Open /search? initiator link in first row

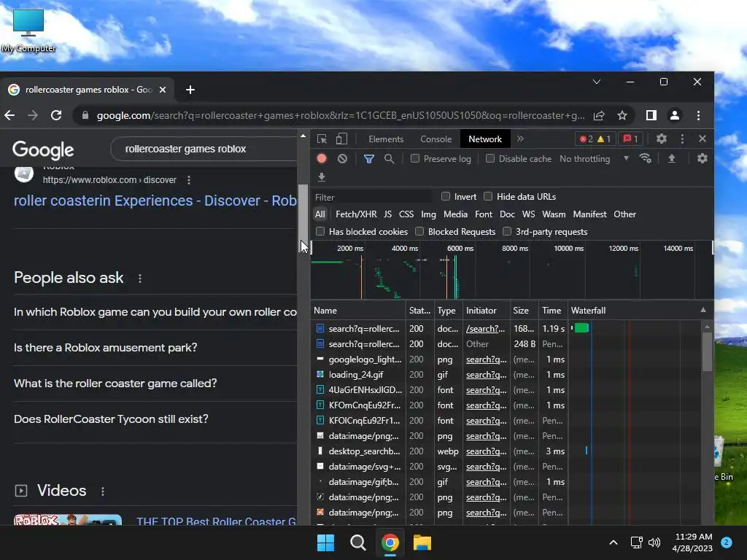(x=485, y=329)
